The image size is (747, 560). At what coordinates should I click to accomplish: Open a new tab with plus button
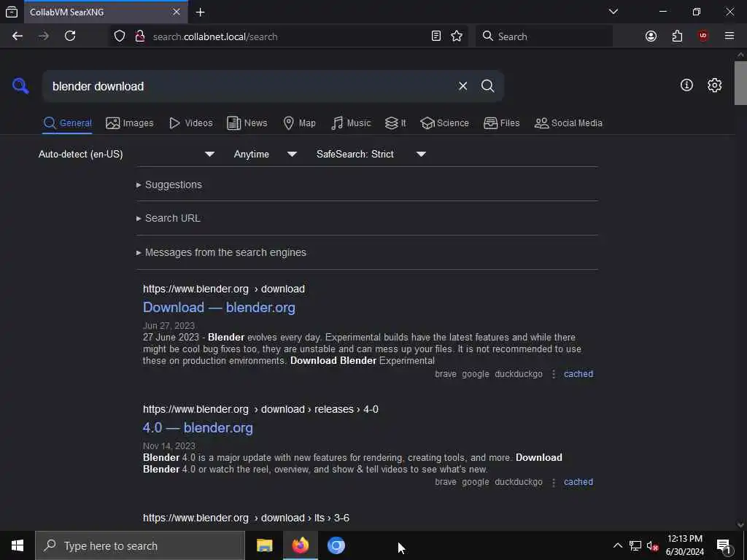pyautogui.click(x=201, y=12)
